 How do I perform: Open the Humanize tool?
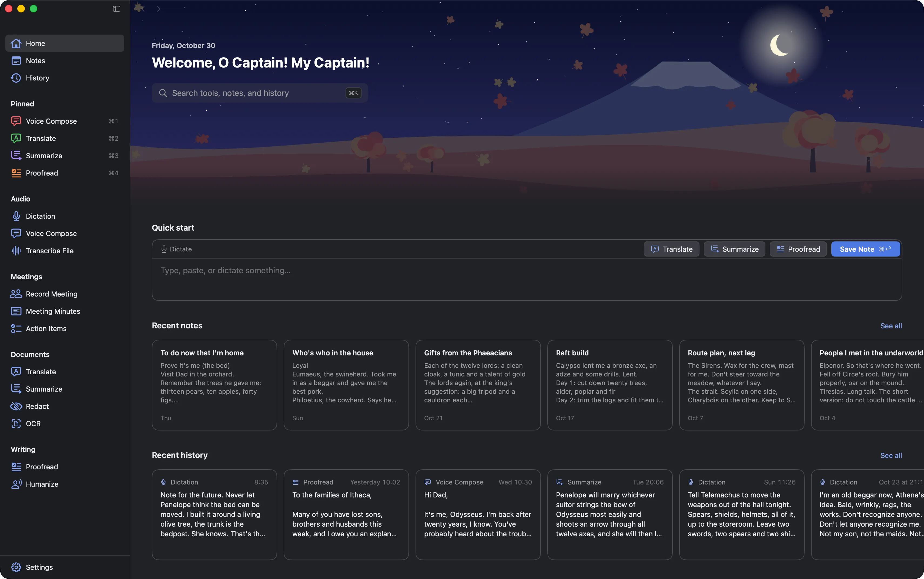pos(65,484)
